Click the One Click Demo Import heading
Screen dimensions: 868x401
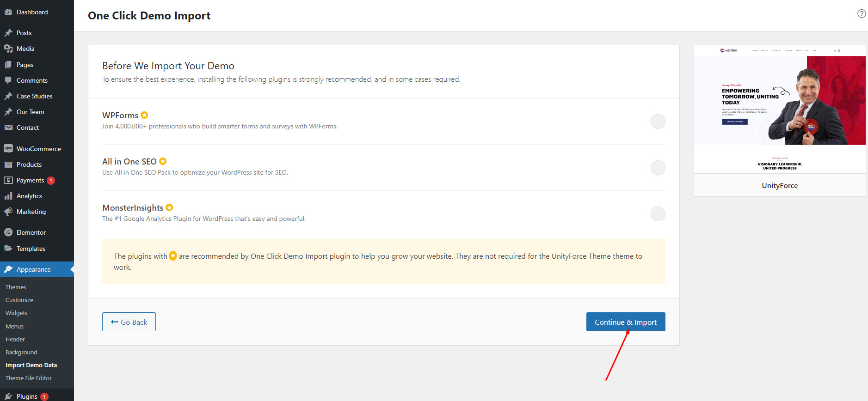point(149,16)
